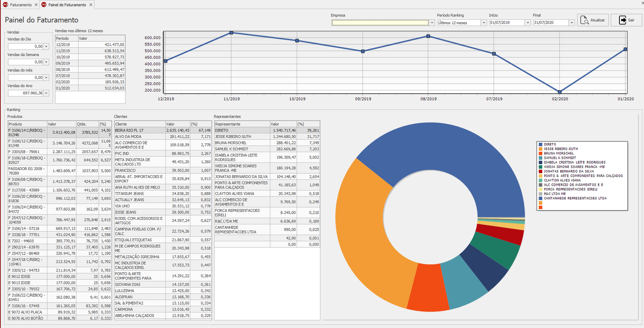Click the 02/2020 lowest point marker on chart
This screenshot has width=644, height=328.
tap(559, 92)
